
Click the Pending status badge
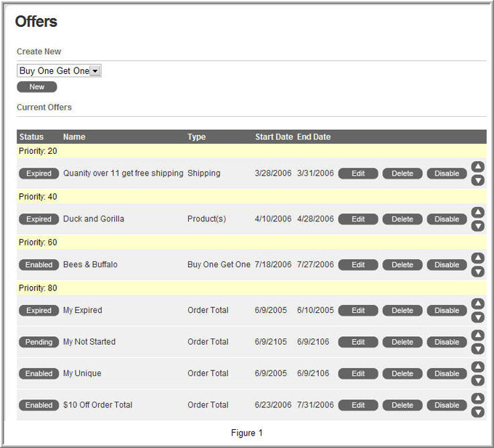click(39, 342)
